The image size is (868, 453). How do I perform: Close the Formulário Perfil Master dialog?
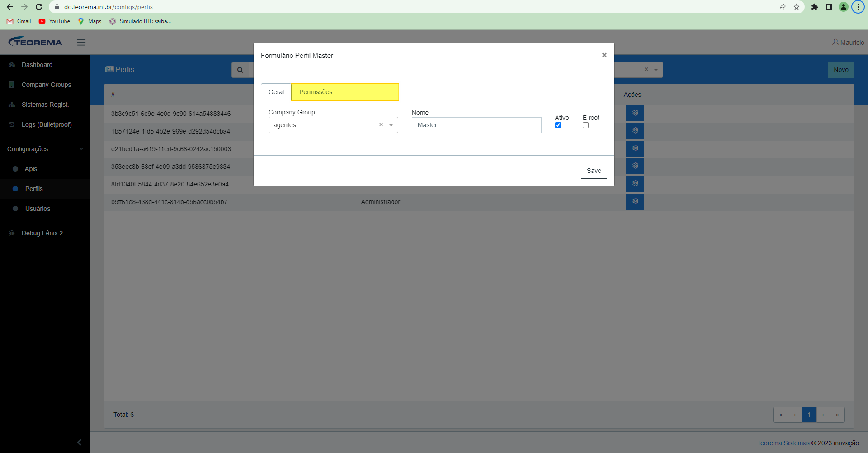[604, 55]
